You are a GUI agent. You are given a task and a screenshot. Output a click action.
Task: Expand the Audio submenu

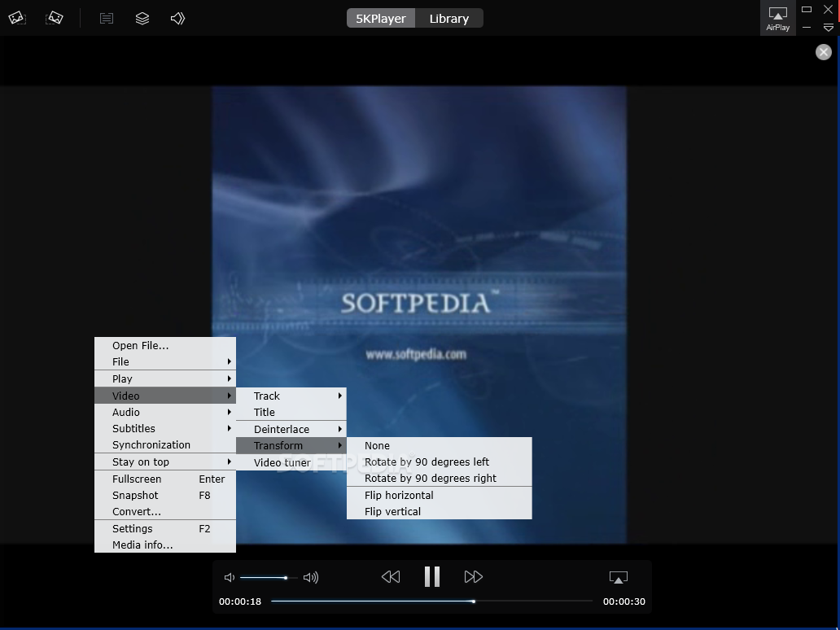click(x=165, y=412)
